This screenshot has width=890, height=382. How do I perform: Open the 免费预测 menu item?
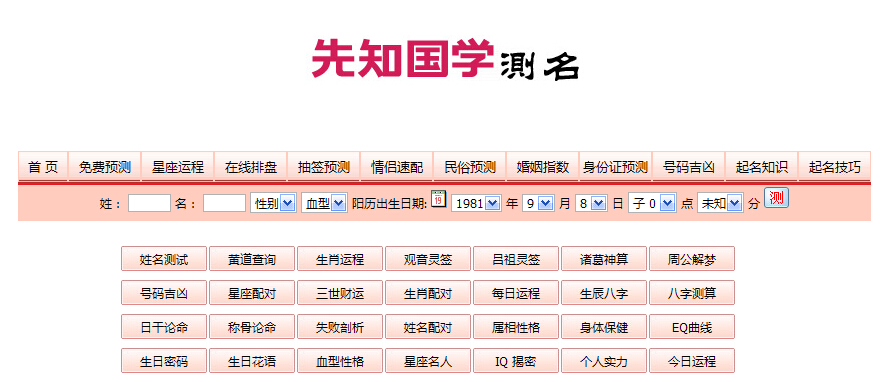pyautogui.click(x=104, y=167)
